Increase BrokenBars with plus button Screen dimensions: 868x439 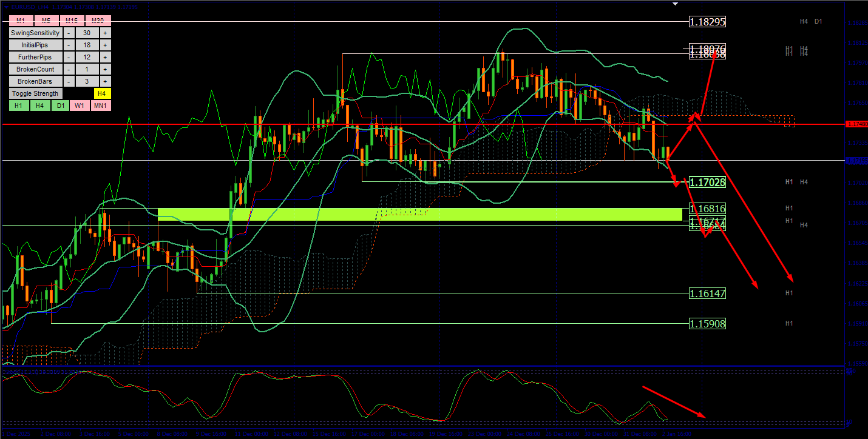pos(105,81)
